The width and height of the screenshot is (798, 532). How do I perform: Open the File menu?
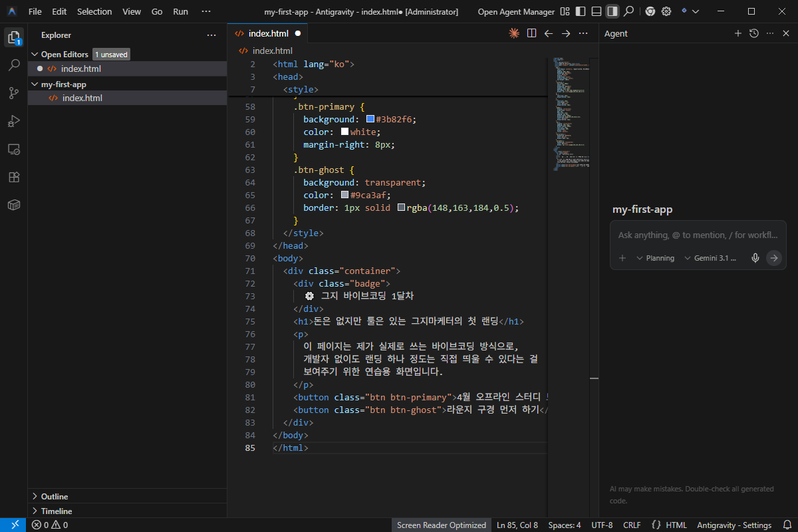pyautogui.click(x=35, y=11)
